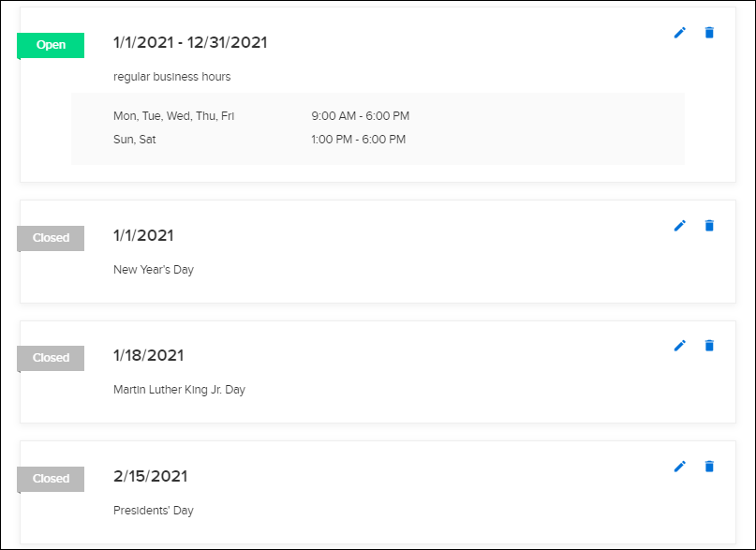
Task: Click the Mon, Tue, Wed, Thu, Fri row
Action: (378, 116)
